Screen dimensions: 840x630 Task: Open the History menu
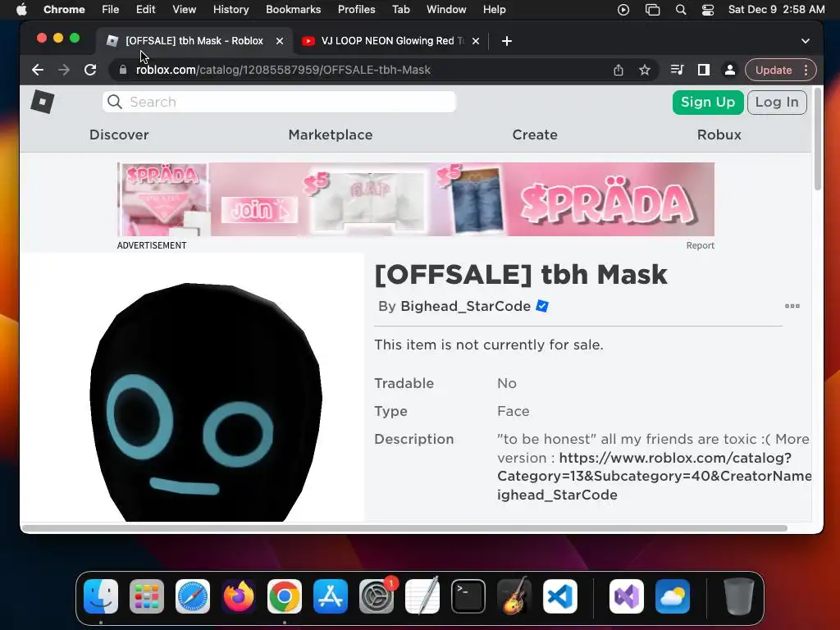[x=231, y=9]
